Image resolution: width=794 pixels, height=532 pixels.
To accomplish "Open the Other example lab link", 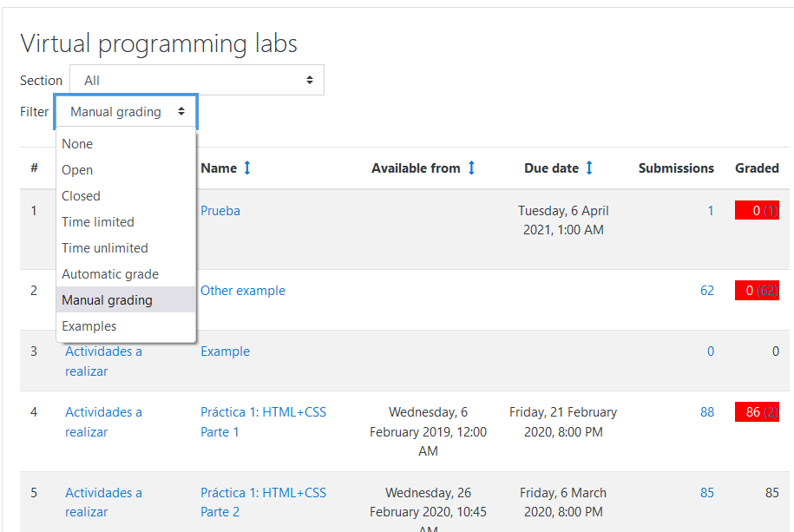I will pyautogui.click(x=243, y=291).
